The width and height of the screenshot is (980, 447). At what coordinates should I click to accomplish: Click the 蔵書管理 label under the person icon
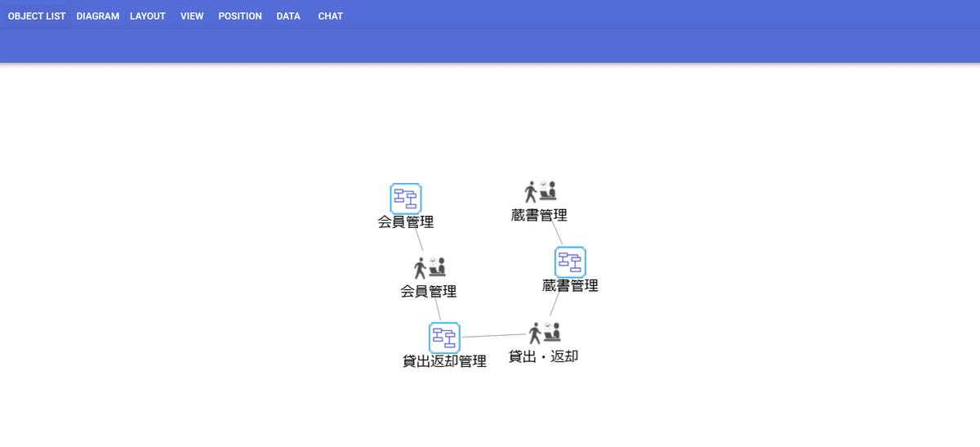pos(539,215)
